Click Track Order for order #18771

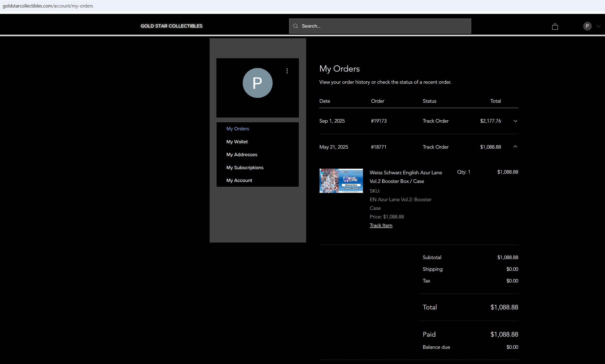tap(435, 147)
